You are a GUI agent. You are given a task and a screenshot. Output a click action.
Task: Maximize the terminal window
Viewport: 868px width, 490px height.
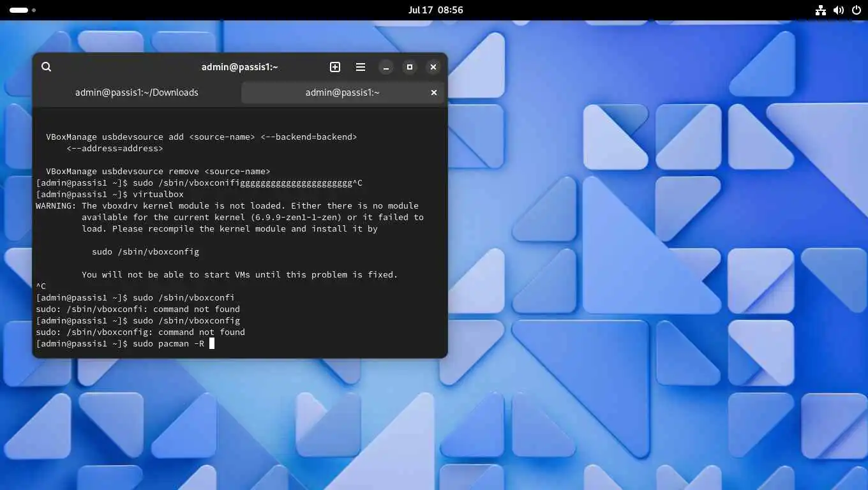[410, 67]
